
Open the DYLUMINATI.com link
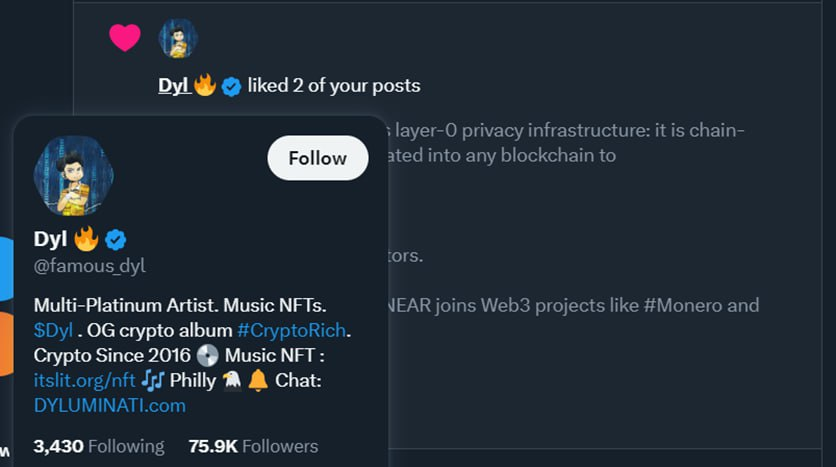(x=109, y=405)
